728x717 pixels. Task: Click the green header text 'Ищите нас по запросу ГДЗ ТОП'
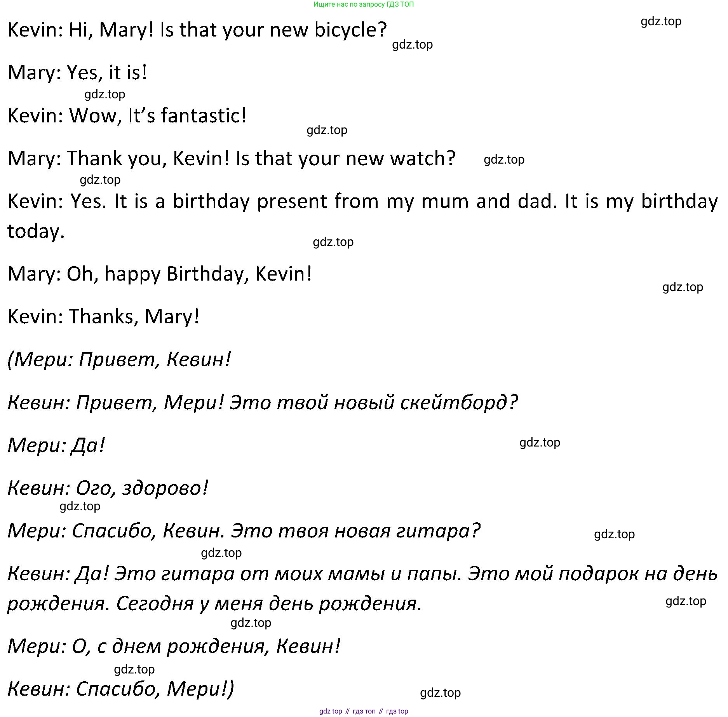click(364, 4)
